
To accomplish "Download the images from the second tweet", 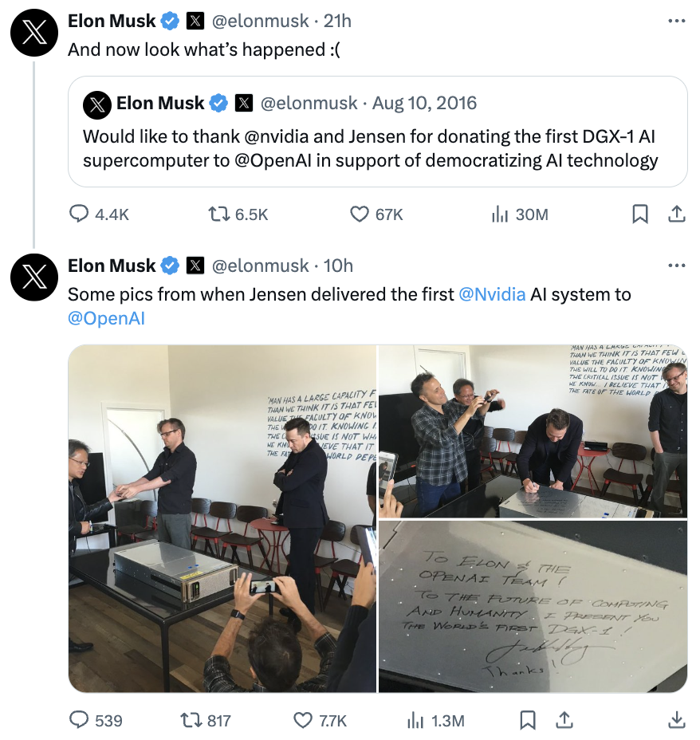I will pos(676,720).
